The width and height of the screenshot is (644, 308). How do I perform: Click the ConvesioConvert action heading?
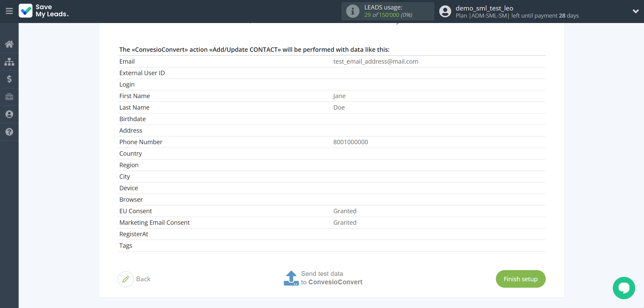[x=254, y=50]
